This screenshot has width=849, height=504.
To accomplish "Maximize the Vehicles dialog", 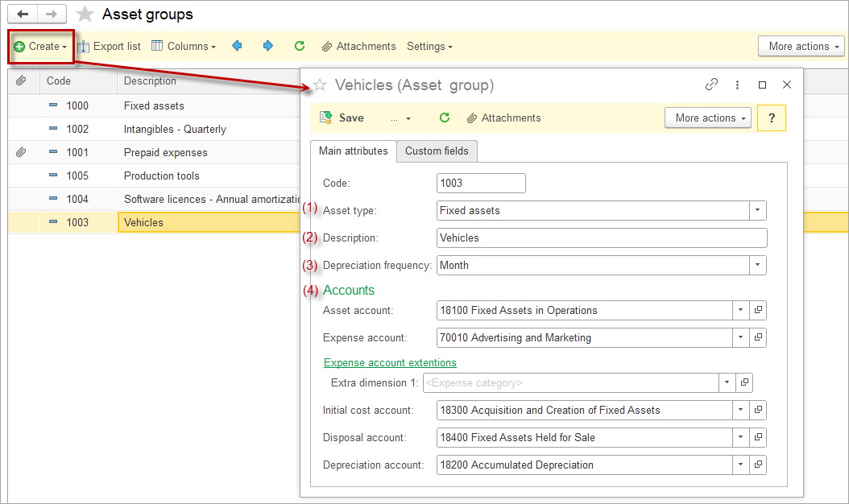I will (762, 85).
